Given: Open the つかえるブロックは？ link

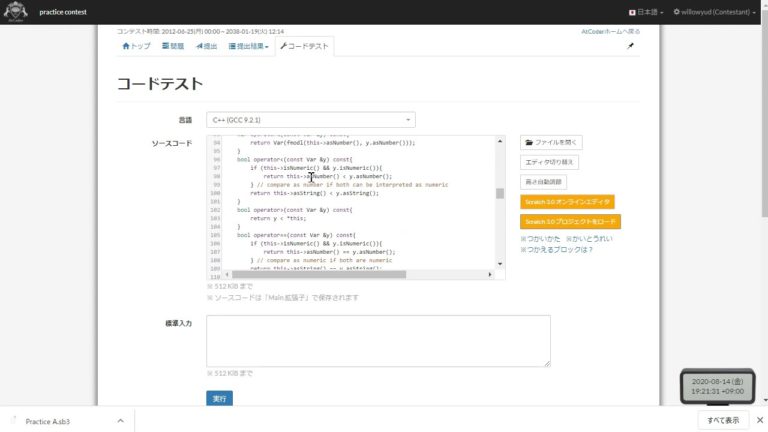Looking at the screenshot, I should click(x=557, y=250).
